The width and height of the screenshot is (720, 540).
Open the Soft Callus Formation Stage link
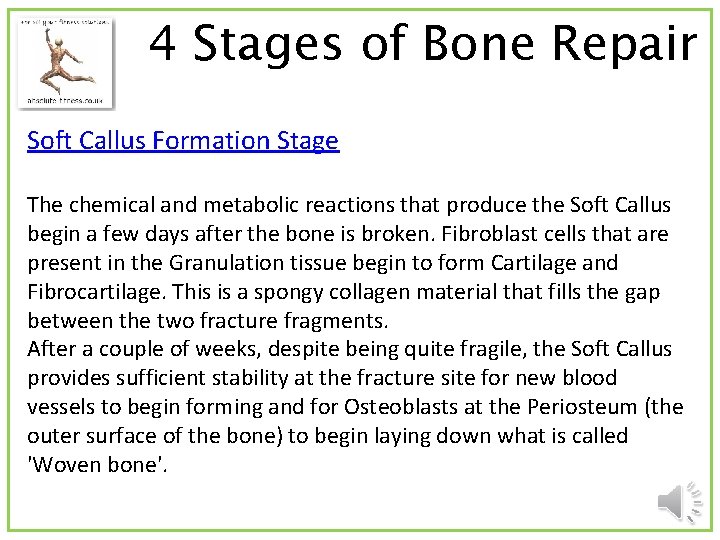(183, 141)
